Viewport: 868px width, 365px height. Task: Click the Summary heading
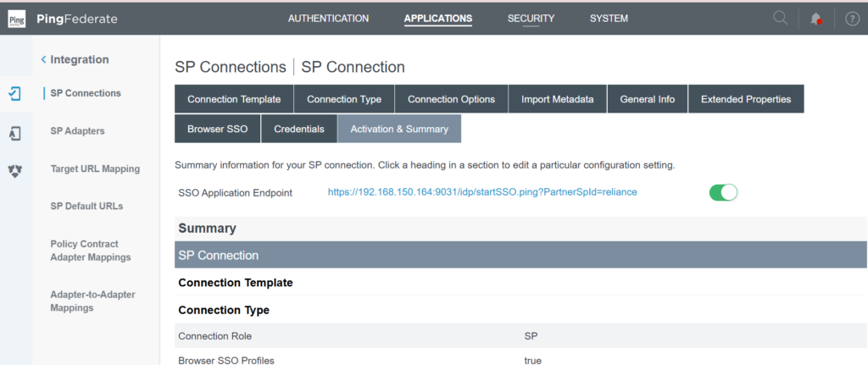207,229
